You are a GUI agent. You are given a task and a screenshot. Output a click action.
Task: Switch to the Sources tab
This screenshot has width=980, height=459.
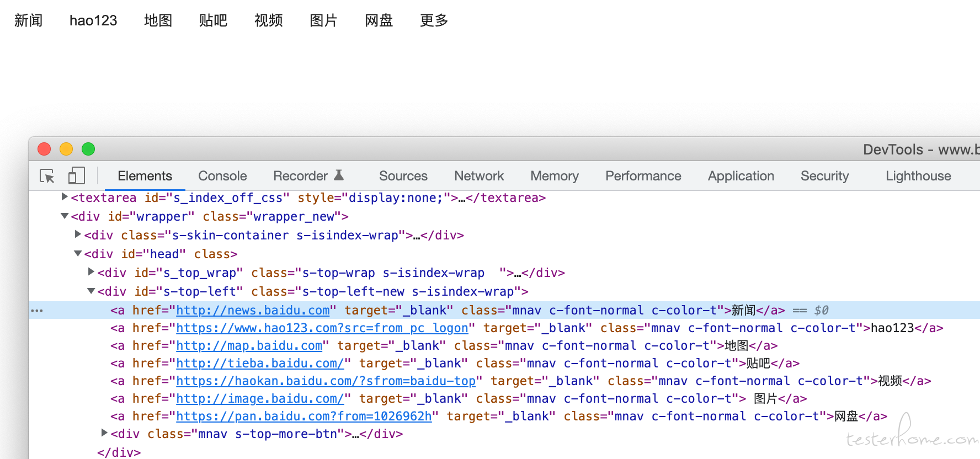(x=403, y=176)
